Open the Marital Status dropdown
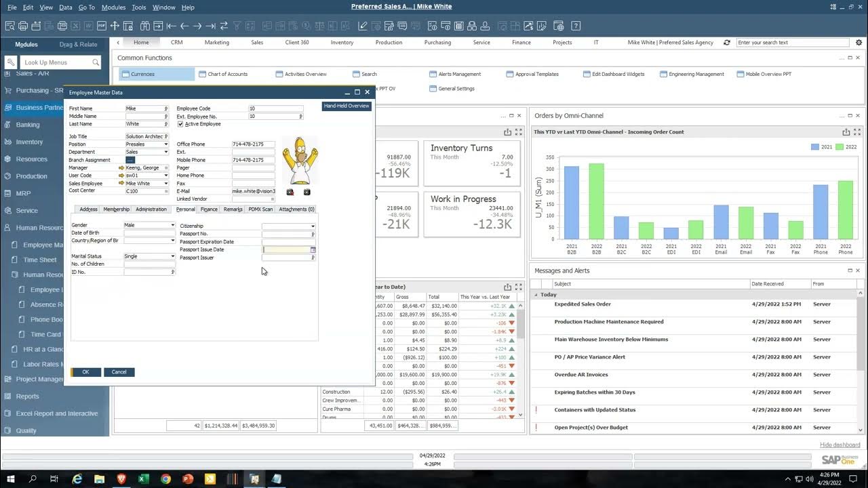The height and width of the screenshot is (488, 868). [x=172, y=256]
